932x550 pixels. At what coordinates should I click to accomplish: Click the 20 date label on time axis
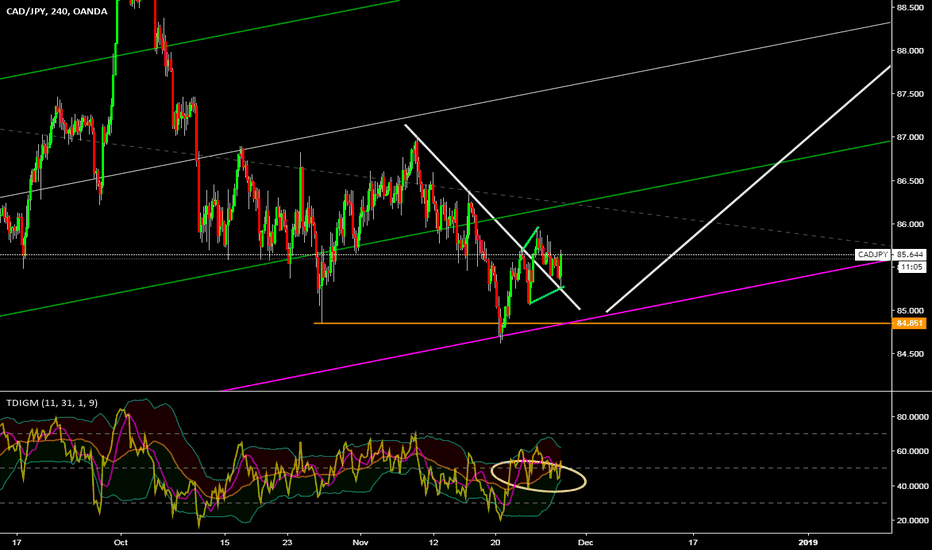pyautogui.click(x=496, y=542)
